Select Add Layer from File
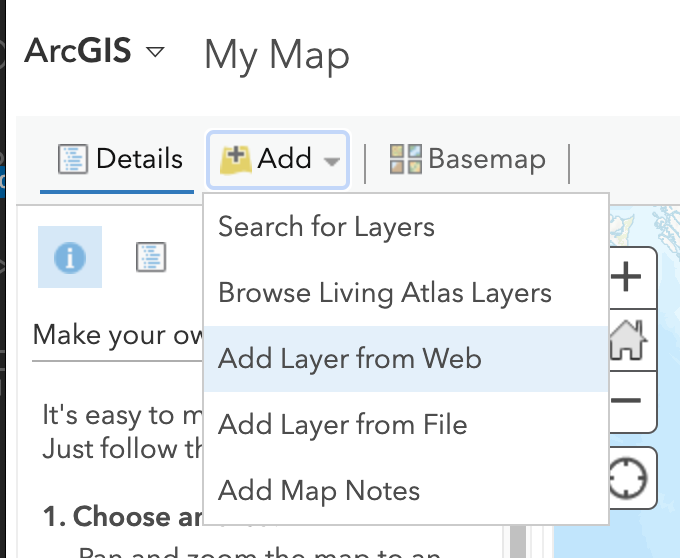 tap(406, 424)
